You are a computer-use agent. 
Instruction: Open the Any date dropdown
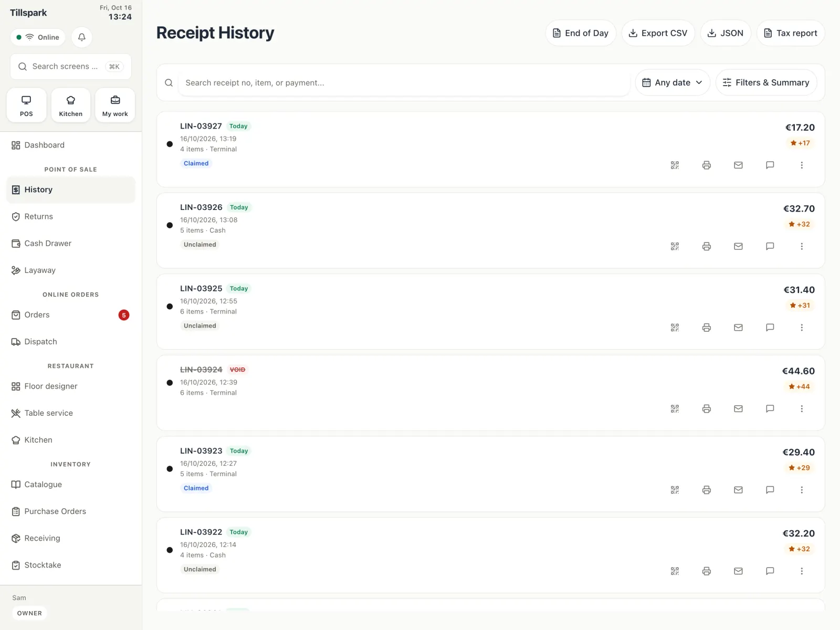tap(673, 82)
